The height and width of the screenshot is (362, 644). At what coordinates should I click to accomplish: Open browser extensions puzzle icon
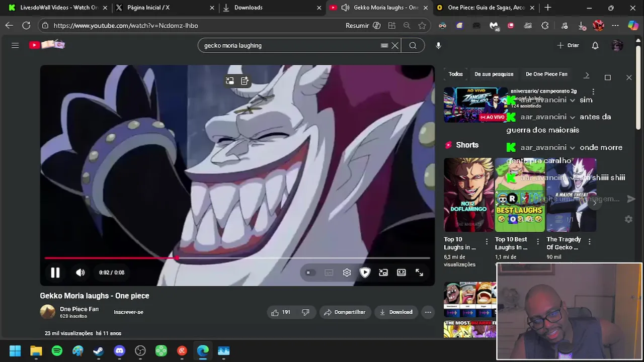545,26
